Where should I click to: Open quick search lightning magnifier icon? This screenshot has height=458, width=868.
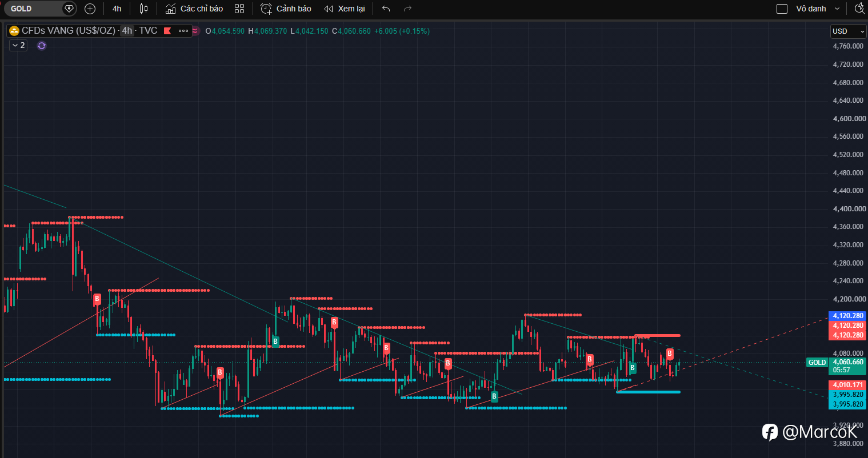(859, 8)
